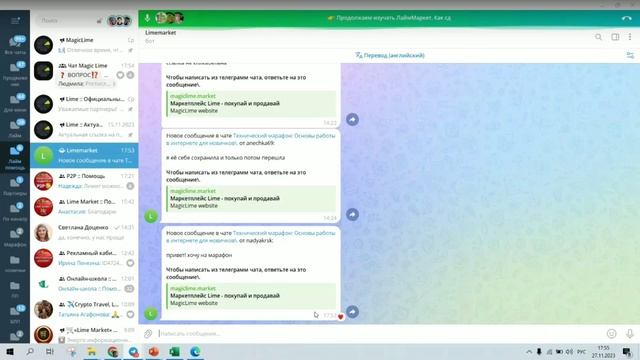Viewport: 640px width, 360px height.
Task: Toggle the chat side panel icon
Action: [615, 37]
